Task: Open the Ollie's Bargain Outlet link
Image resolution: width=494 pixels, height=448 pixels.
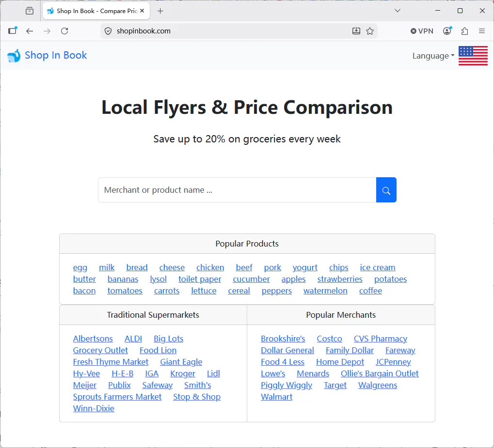Action: [380, 373]
